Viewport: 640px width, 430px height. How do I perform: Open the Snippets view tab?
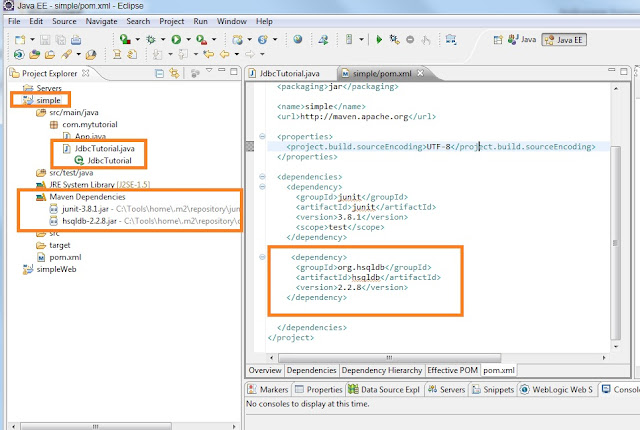pyautogui.click(x=493, y=390)
